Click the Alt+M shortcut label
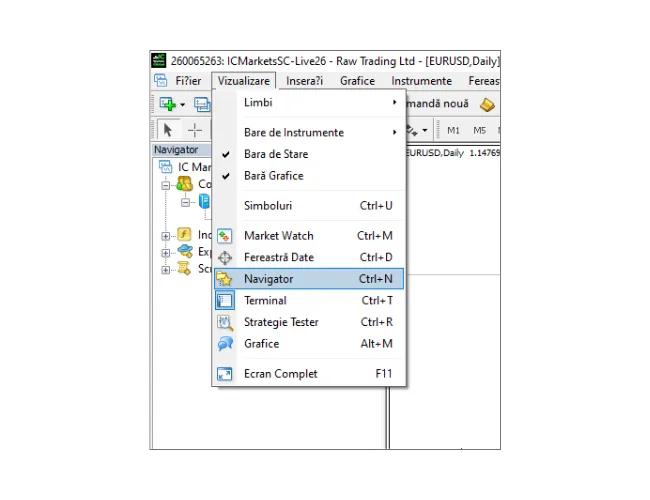Image resolution: width=650 pixels, height=500 pixels. pos(376,344)
